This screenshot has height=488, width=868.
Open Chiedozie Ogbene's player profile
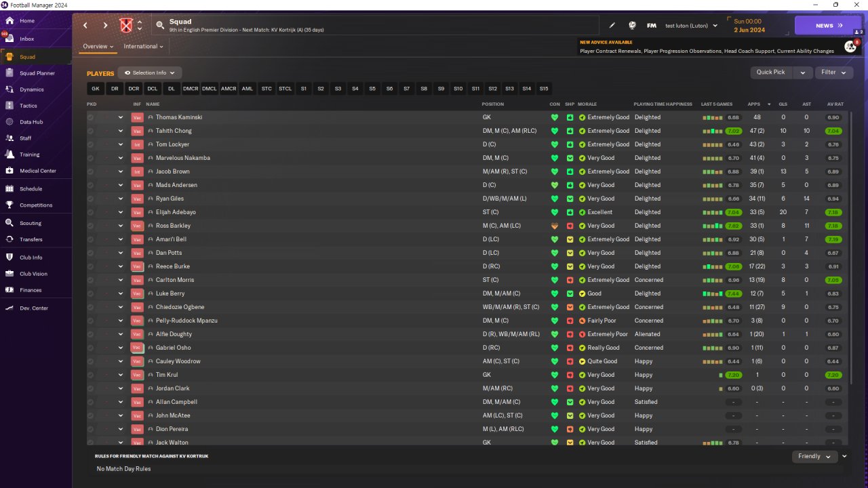[180, 307]
